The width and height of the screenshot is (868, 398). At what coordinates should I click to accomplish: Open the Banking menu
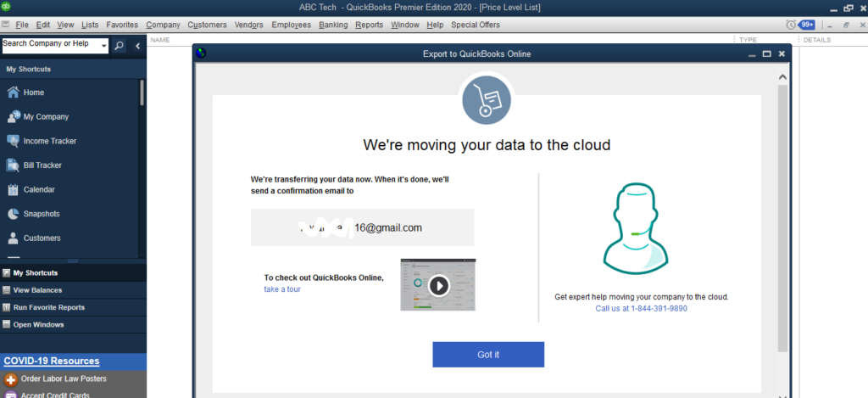[333, 25]
